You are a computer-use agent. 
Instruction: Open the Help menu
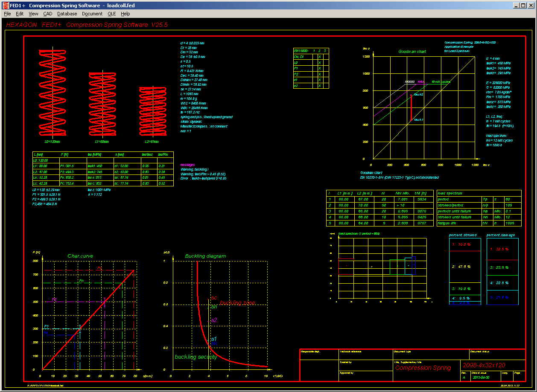125,14
